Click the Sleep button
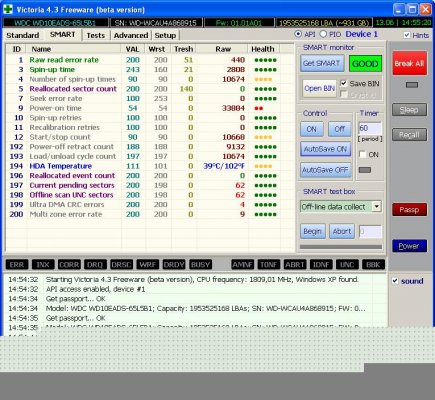The image size is (435, 400). [x=409, y=110]
